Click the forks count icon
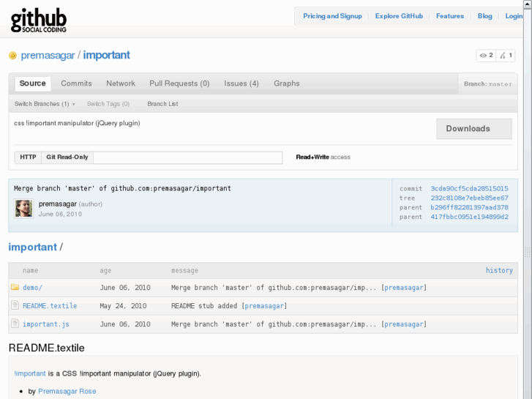The height and width of the screenshot is (399, 532). click(x=503, y=56)
